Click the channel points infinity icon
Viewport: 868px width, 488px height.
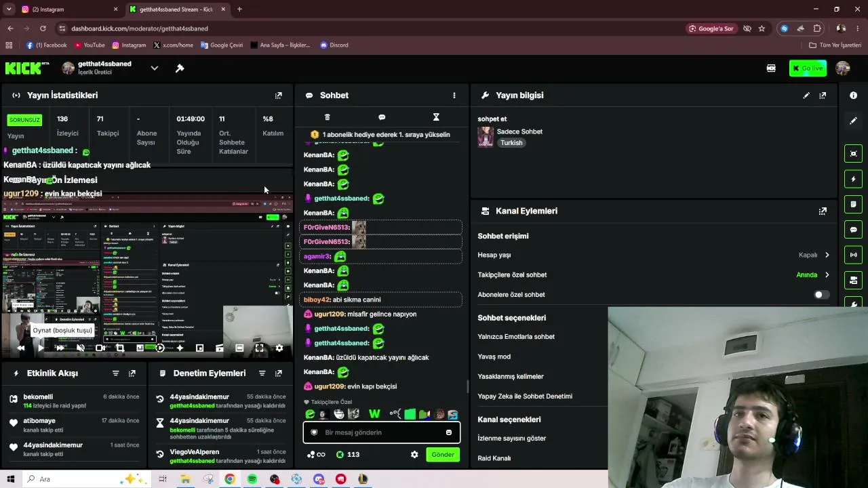point(316,454)
